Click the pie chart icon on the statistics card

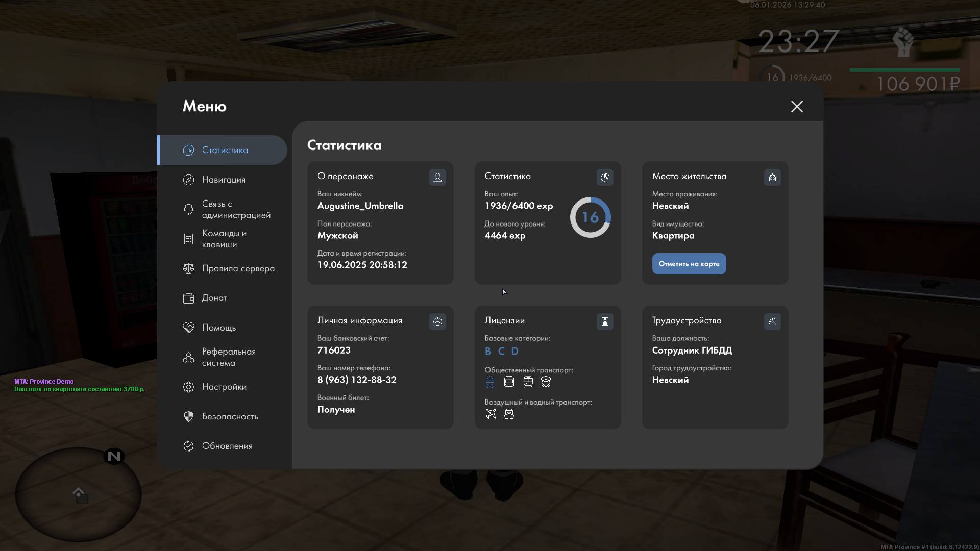pyautogui.click(x=605, y=178)
